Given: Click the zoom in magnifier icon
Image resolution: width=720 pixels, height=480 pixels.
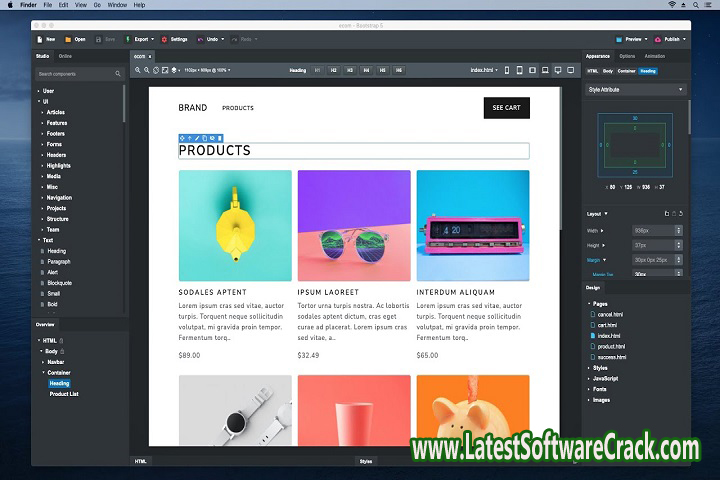Looking at the screenshot, I should [x=136, y=70].
